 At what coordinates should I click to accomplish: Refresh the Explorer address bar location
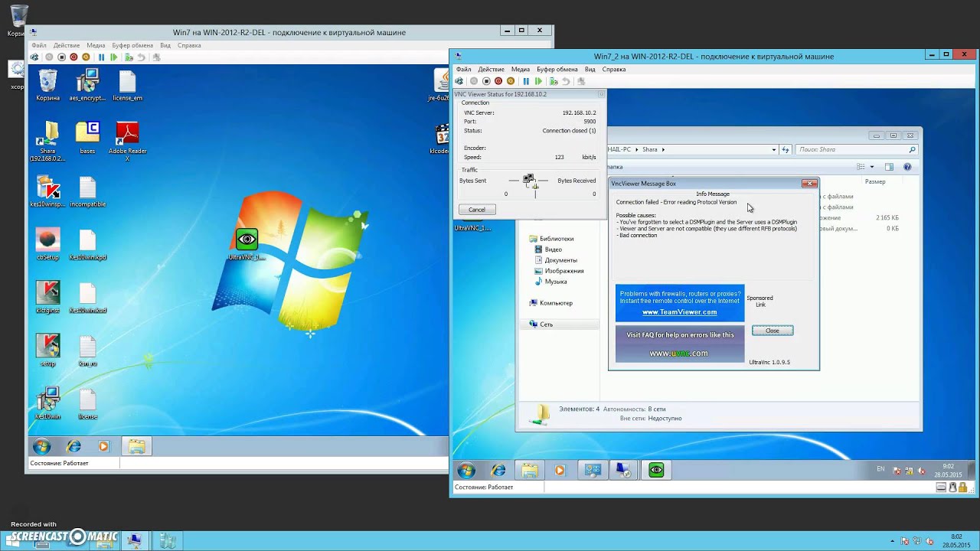coord(785,150)
